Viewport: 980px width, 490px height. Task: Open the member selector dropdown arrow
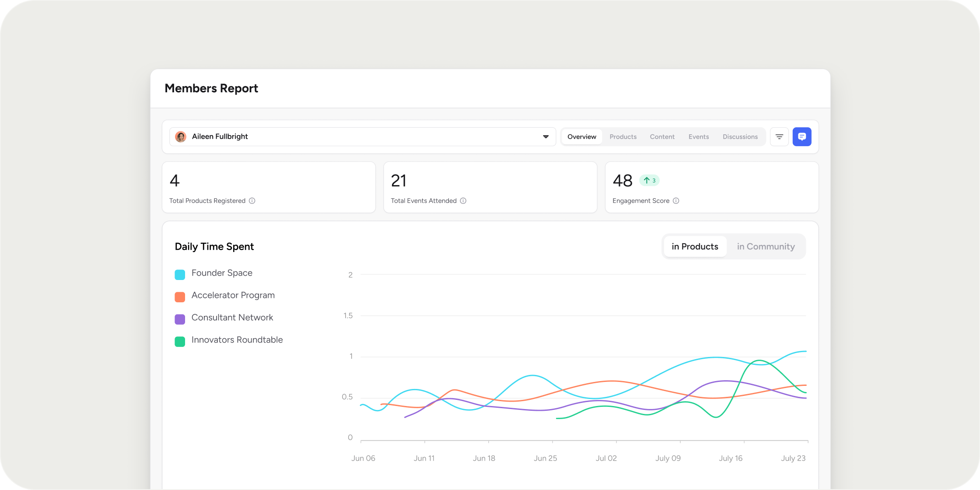point(546,137)
